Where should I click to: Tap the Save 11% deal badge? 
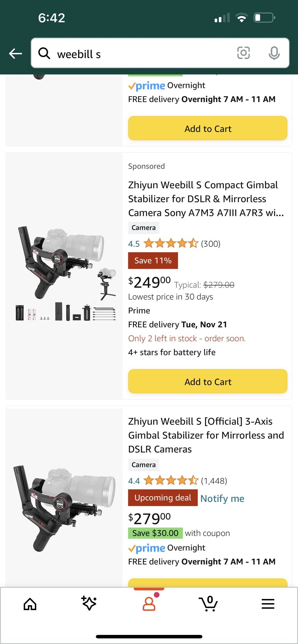153,261
